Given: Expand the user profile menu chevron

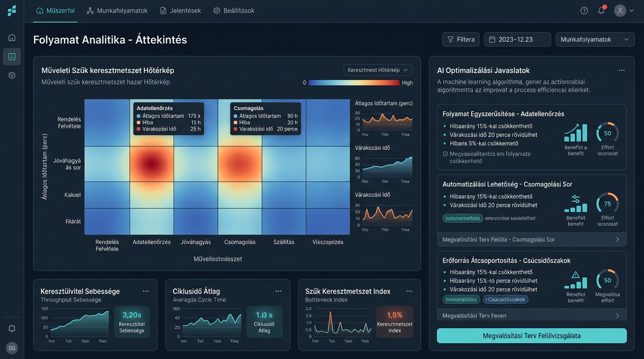Looking at the screenshot, I should point(632,11).
